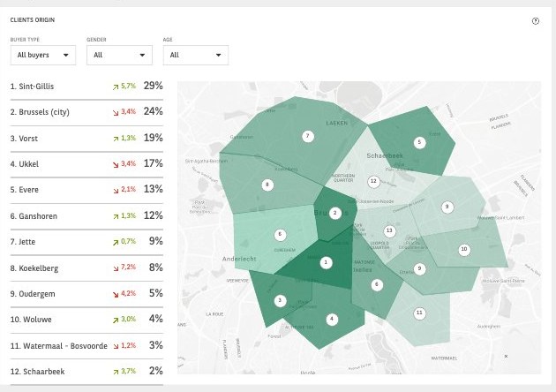556x392 pixels.
Task: Click the 13% share value
Action: point(154,189)
